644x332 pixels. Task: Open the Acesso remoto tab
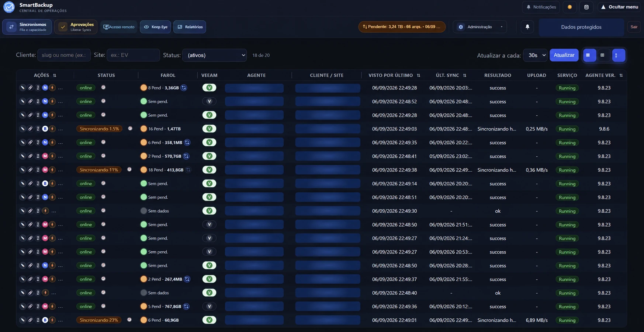pos(119,27)
